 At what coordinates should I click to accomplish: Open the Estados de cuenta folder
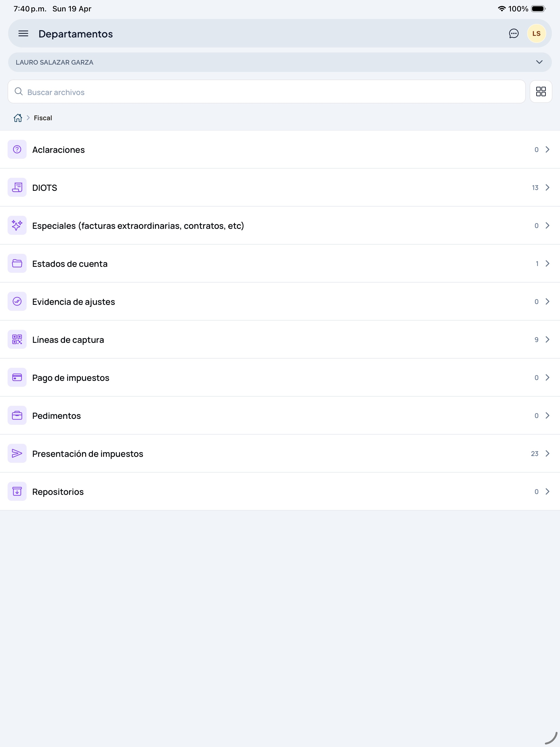pos(280,263)
